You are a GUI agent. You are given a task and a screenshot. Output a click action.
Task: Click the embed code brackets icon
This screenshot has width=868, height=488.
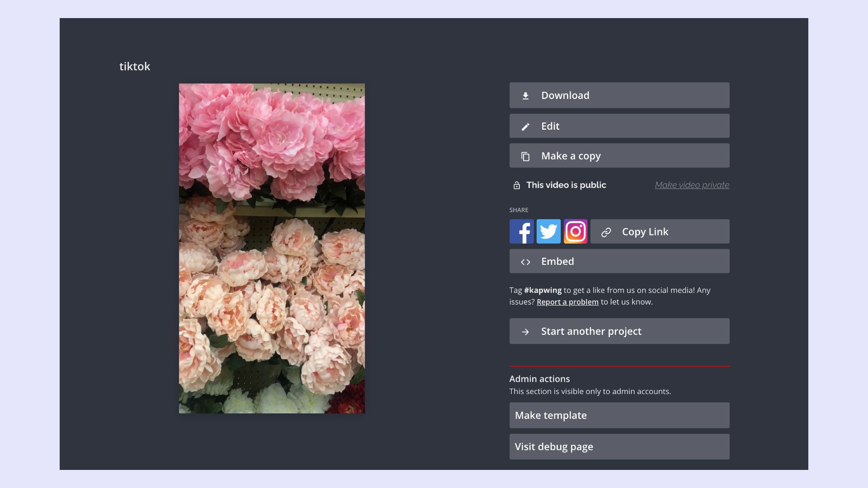pyautogui.click(x=525, y=262)
